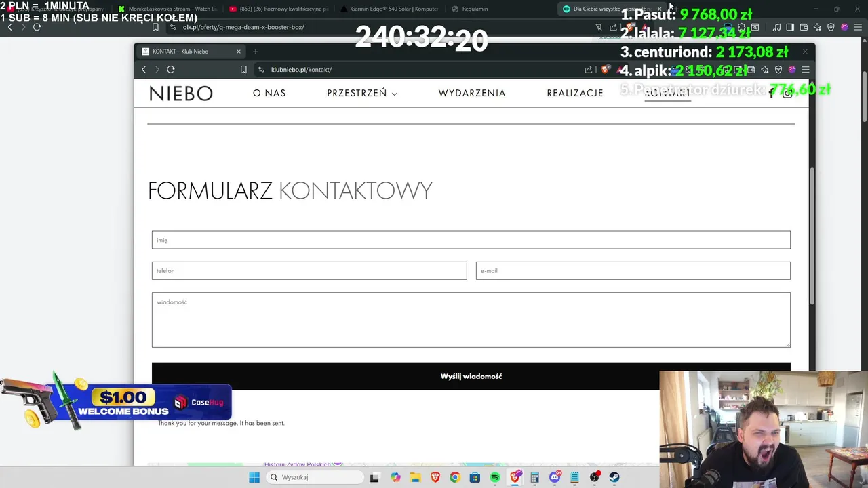Switch to the Regulamin tab
Image resolution: width=868 pixels, height=488 pixels.
pyautogui.click(x=500, y=9)
